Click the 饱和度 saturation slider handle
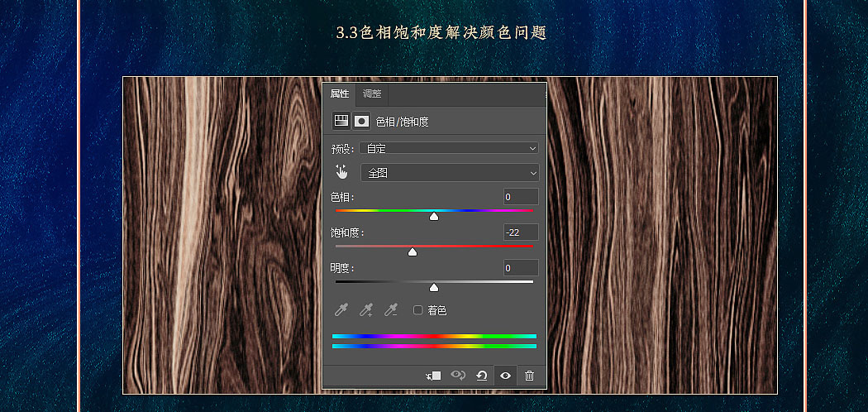 (412, 252)
